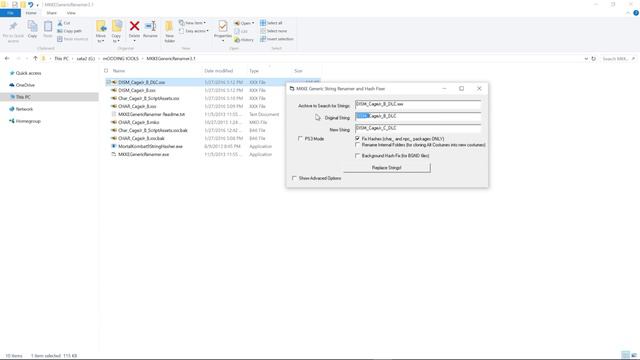This screenshot has height=360, width=640.
Task: Open the Move to dropdown button
Action: click(101, 31)
